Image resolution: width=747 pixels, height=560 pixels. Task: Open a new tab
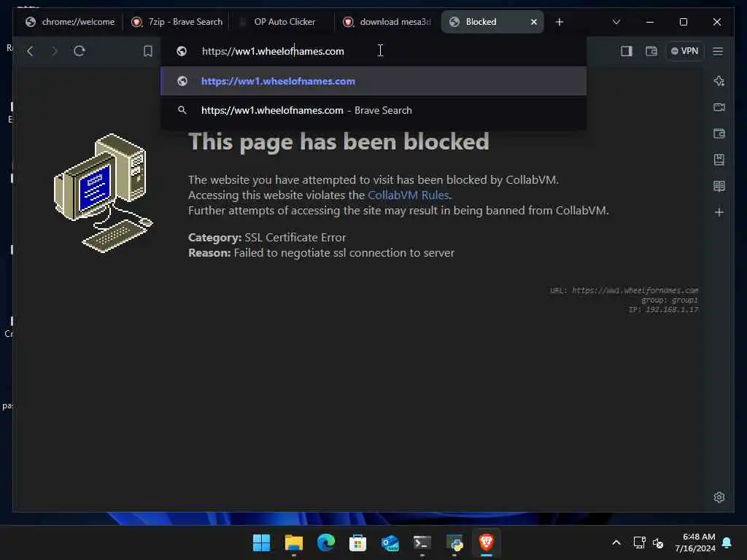(560, 22)
